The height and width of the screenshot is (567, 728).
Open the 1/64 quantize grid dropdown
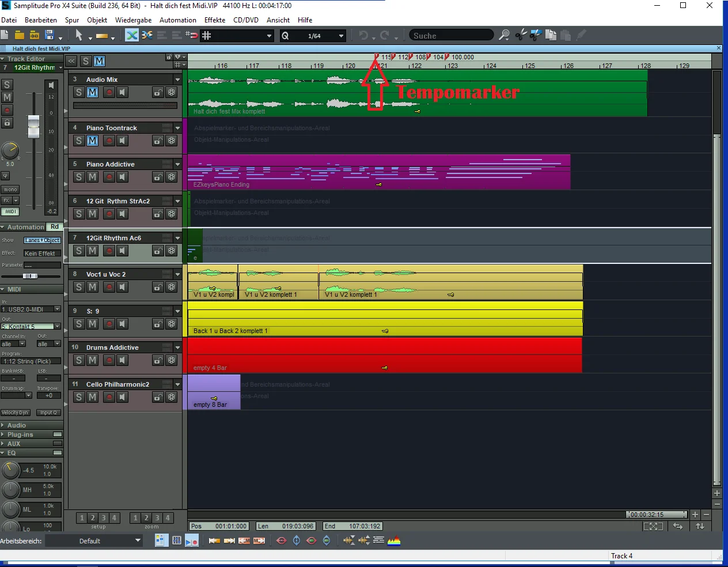tap(341, 36)
